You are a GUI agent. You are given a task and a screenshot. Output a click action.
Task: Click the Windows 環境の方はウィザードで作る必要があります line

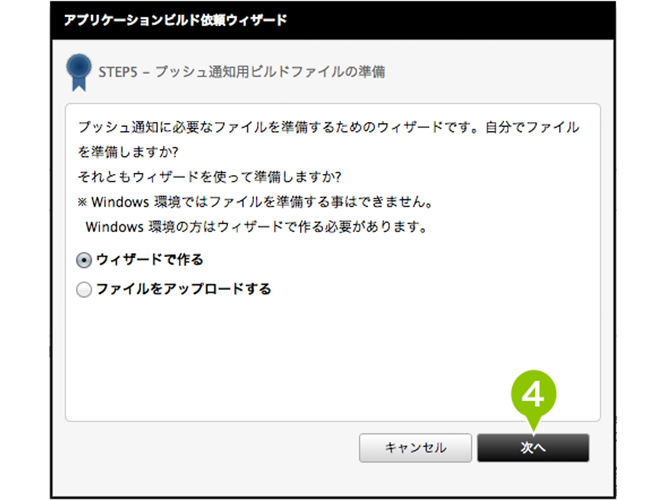[257, 227]
